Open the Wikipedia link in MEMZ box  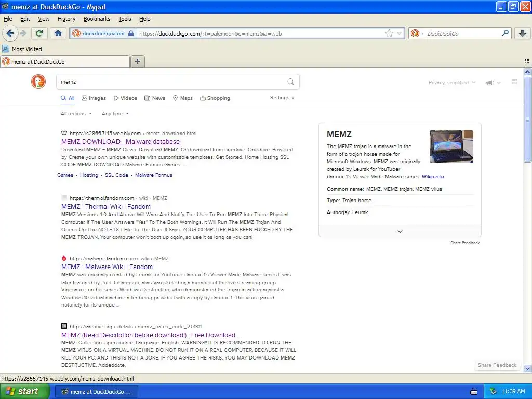(x=433, y=177)
